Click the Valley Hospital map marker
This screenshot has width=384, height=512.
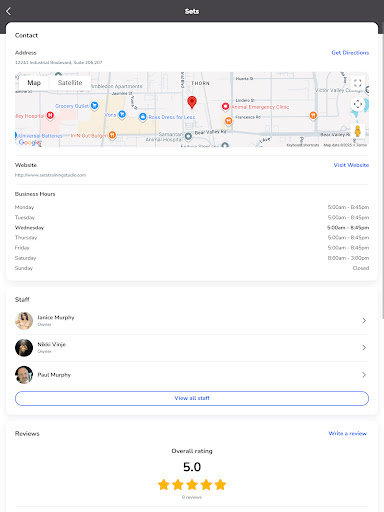click(x=50, y=115)
